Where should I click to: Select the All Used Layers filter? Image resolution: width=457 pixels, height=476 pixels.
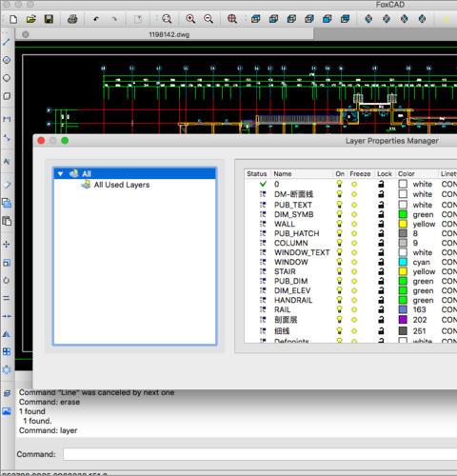pyautogui.click(x=122, y=185)
